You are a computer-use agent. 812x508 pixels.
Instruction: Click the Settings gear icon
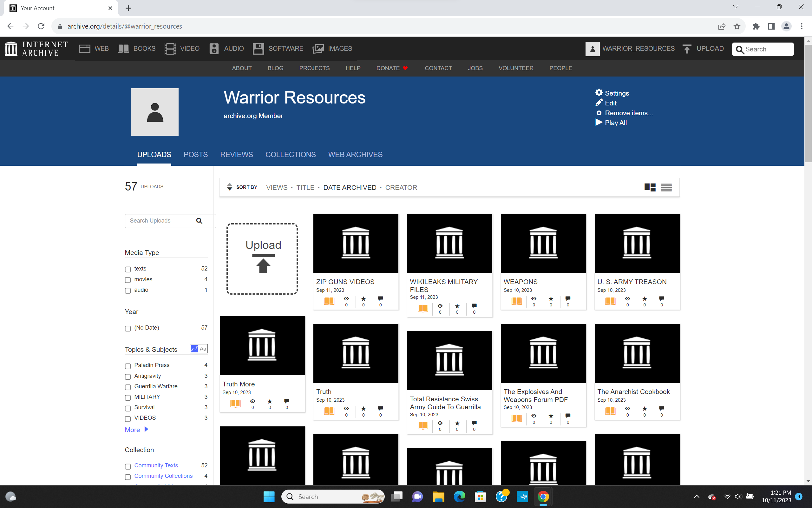click(x=599, y=93)
